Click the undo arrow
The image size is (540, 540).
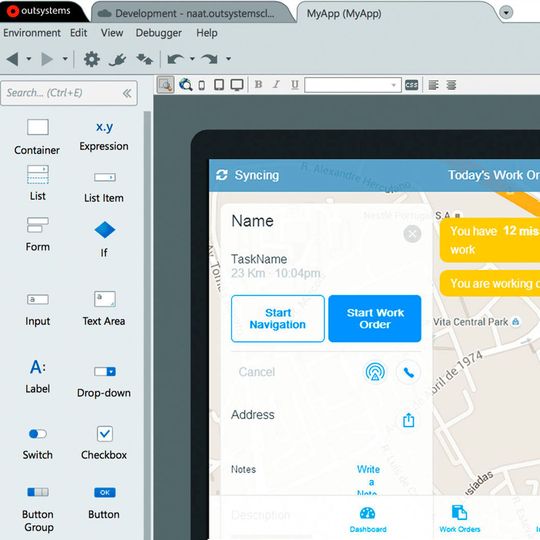[176, 59]
